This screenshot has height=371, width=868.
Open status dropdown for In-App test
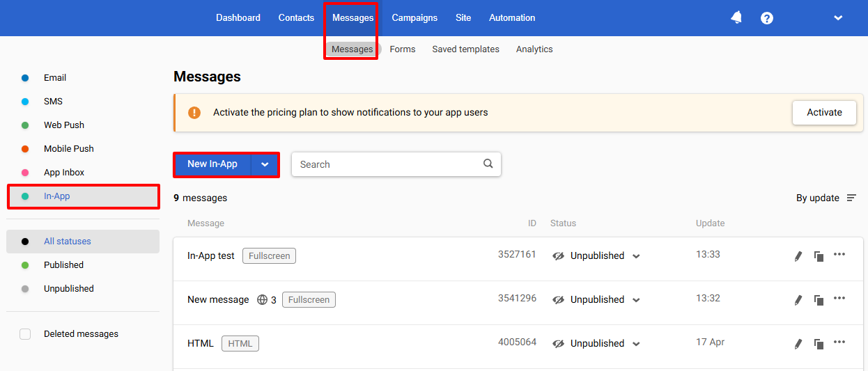pos(636,256)
